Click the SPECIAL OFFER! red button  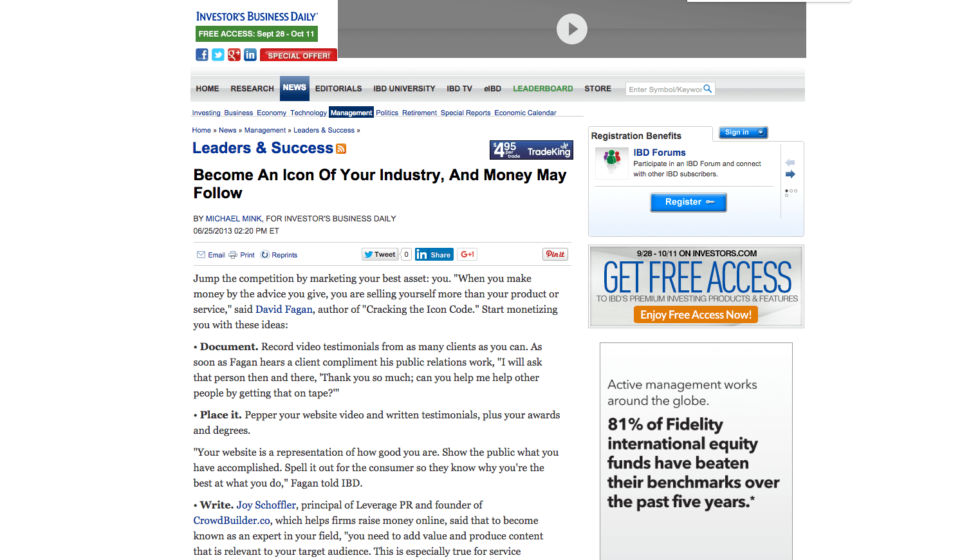[299, 55]
